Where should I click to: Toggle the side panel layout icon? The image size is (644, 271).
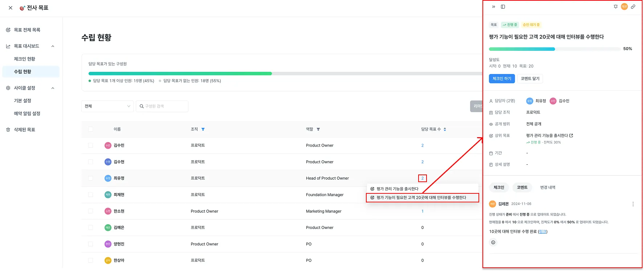tap(503, 7)
